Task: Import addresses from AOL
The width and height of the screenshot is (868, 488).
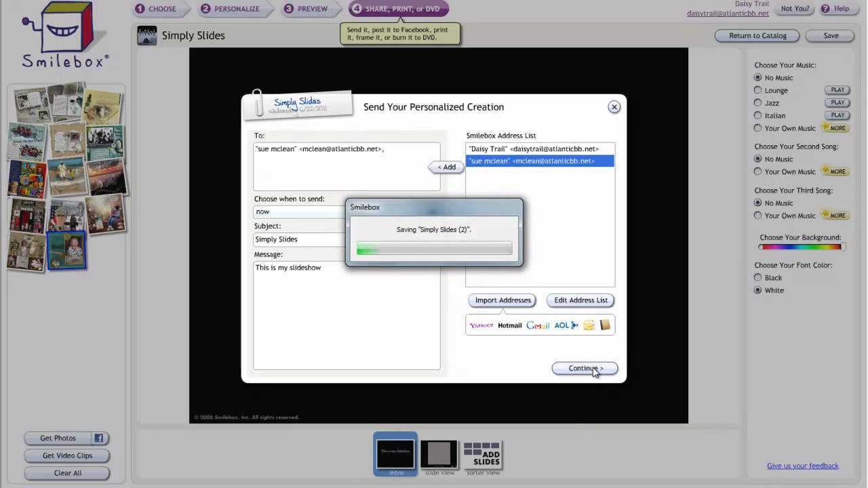Action: pos(566,325)
